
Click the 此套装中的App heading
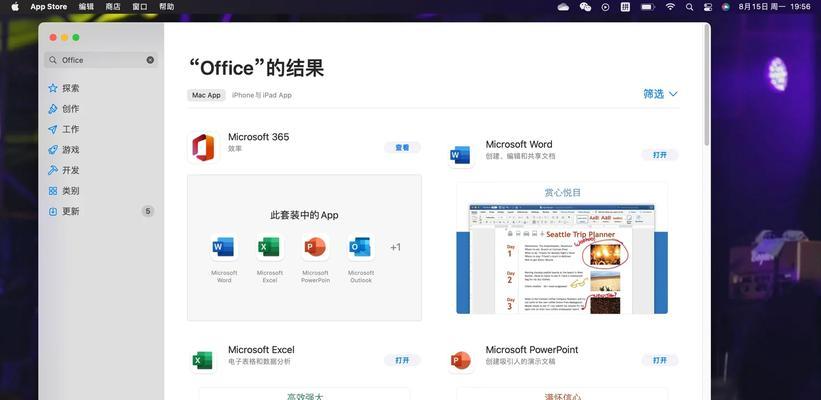click(x=304, y=215)
